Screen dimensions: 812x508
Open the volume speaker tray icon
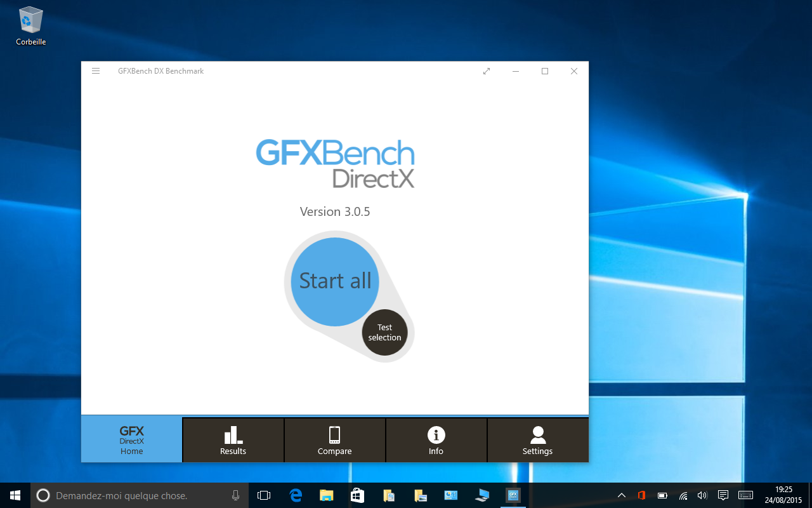702,495
